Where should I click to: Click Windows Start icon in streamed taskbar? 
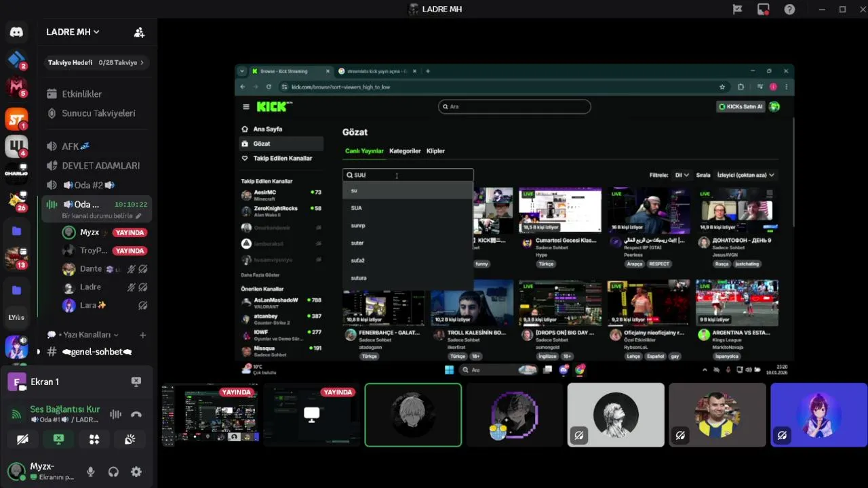pyautogui.click(x=449, y=369)
